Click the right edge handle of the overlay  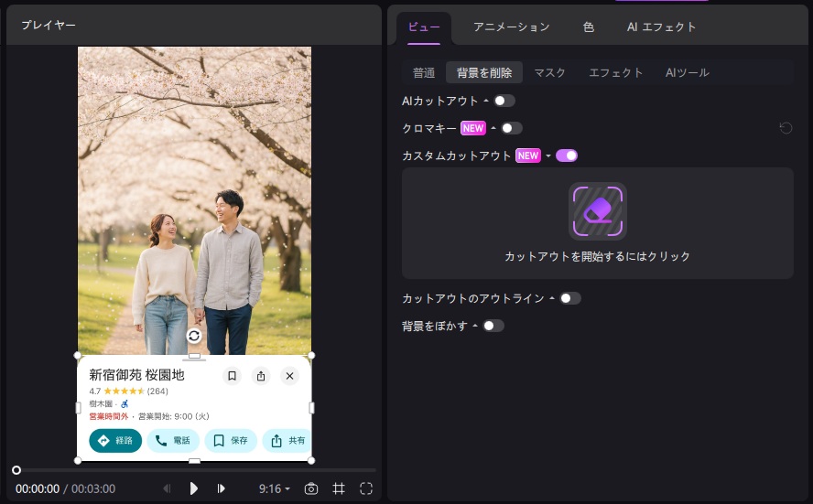click(x=311, y=408)
